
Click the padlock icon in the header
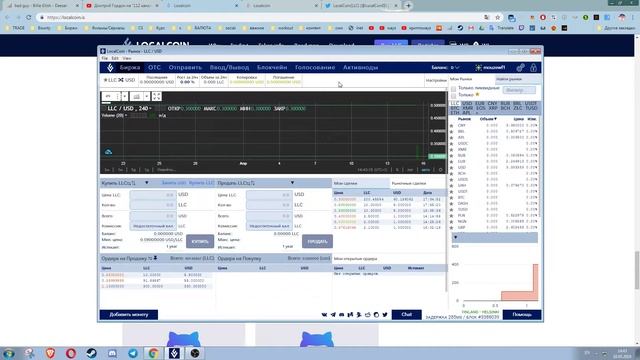(533, 67)
